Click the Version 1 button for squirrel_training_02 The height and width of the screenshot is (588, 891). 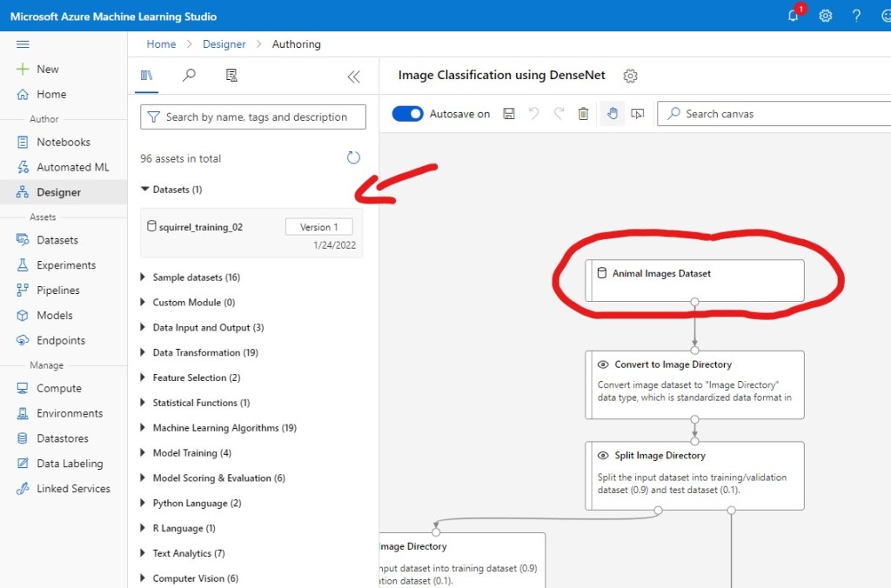318,227
